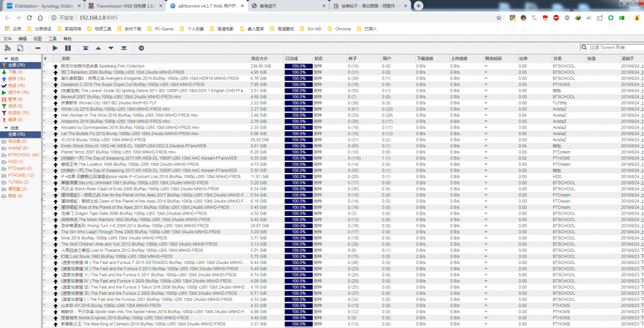Click the add torrent file icon
The width and height of the screenshot is (644, 328).
[20, 48]
